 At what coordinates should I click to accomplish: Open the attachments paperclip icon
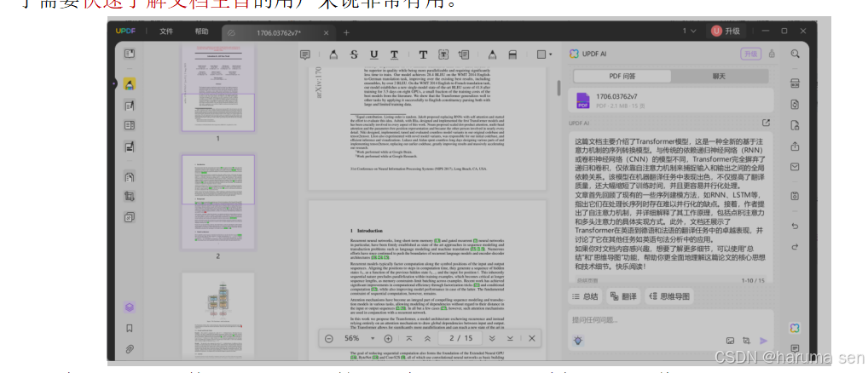pyautogui.click(x=130, y=348)
